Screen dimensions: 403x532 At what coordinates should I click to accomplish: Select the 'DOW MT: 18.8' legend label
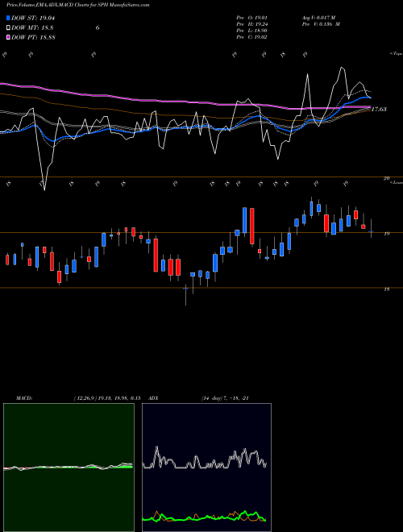(32, 28)
